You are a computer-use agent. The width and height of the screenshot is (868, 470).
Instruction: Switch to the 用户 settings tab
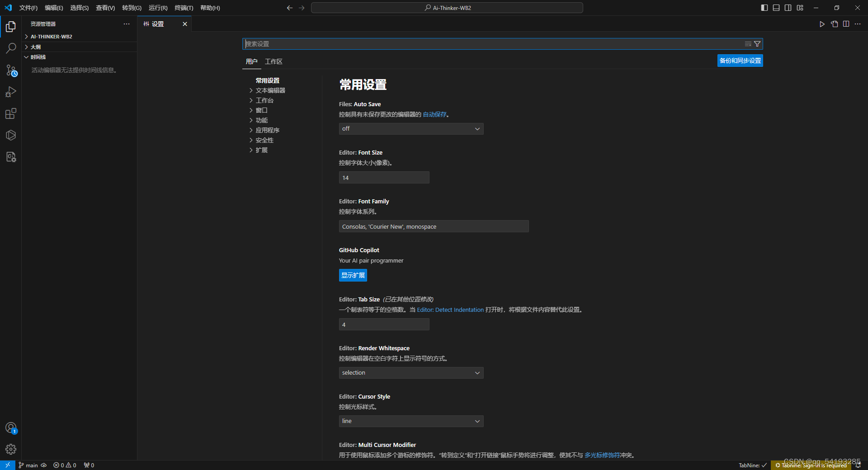click(251, 61)
